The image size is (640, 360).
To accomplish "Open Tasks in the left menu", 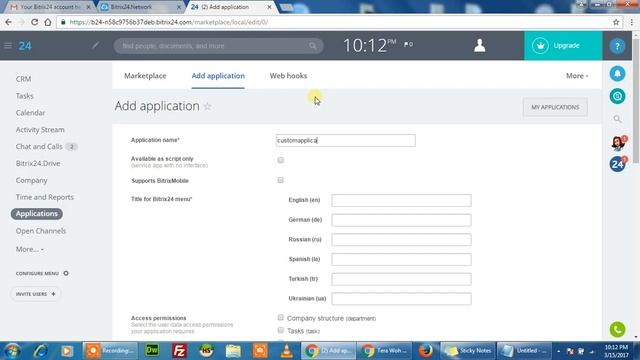I will (x=24, y=96).
